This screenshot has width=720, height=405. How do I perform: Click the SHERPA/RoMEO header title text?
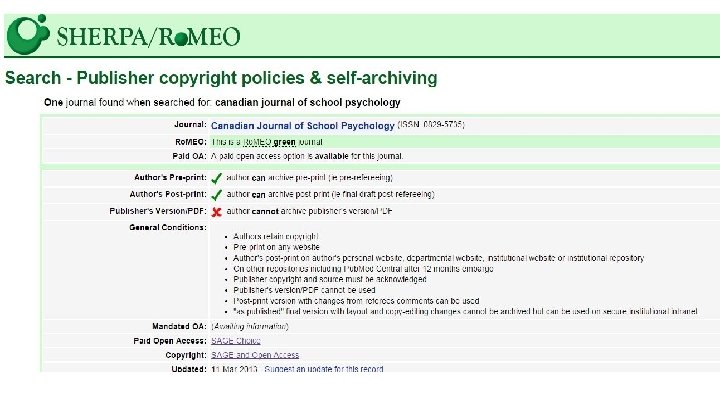[x=149, y=39]
